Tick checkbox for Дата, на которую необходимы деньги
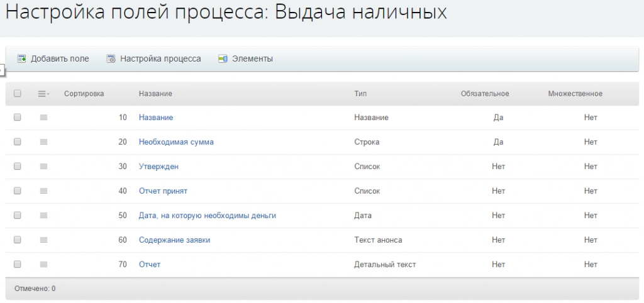The height and width of the screenshot is (303, 644). point(17,215)
